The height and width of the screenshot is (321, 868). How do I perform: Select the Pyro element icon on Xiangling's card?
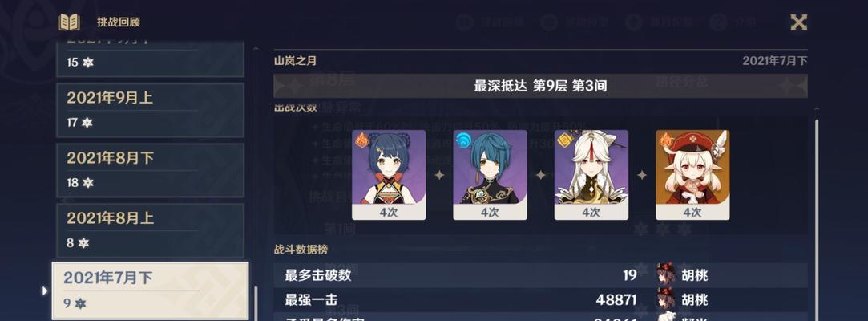click(361, 140)
